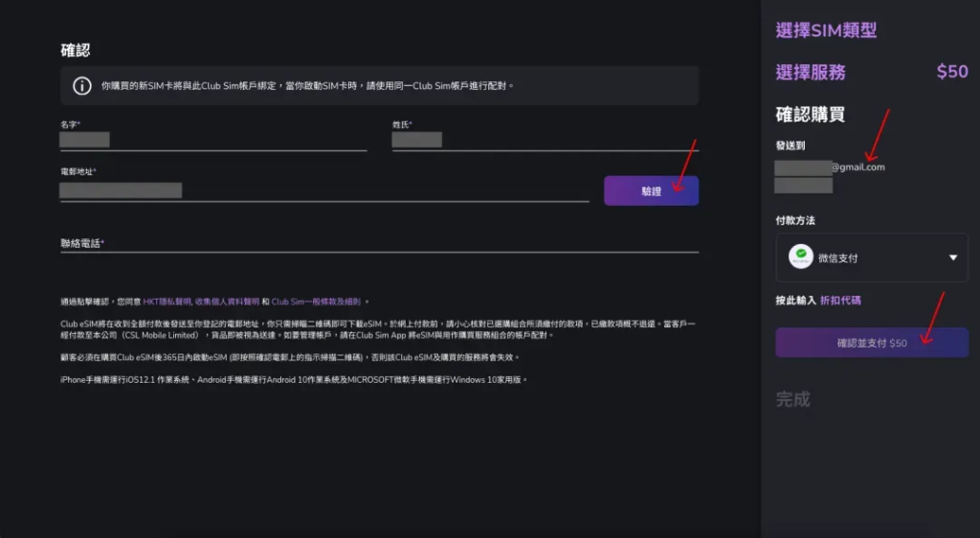Expand the payment method dropdown arrow
Image resolution: width=980 pixels, height=538 pixels.
pyautogui.click(x=952, y=258)
